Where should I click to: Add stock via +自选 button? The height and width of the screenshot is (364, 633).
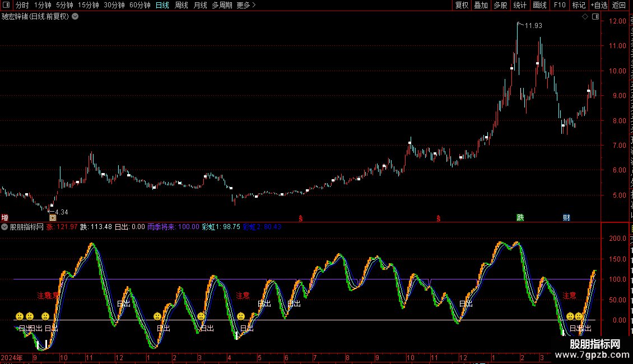599,5
